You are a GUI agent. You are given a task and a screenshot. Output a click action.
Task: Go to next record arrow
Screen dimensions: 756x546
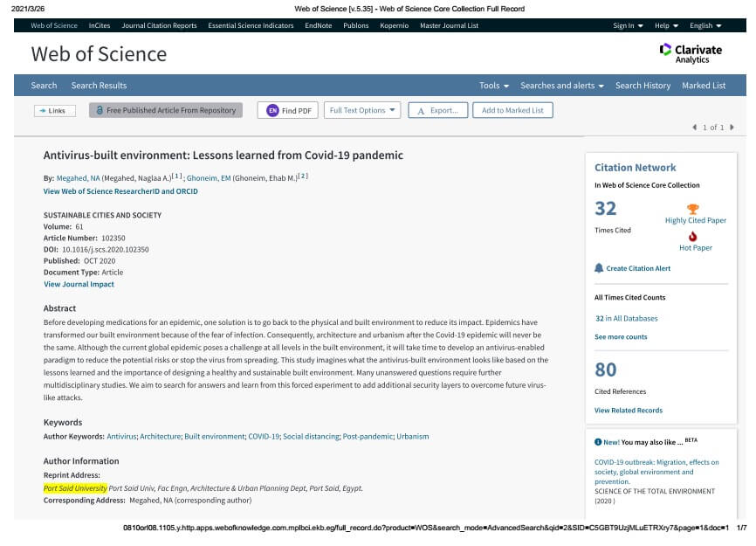(x=732, y=128)
